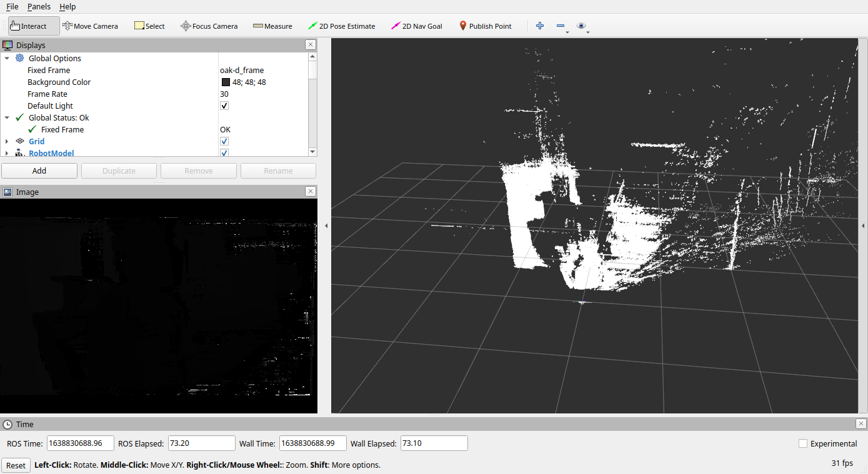
Task: Select the 2D Nav Goal tool
Action: click(417, 26)
